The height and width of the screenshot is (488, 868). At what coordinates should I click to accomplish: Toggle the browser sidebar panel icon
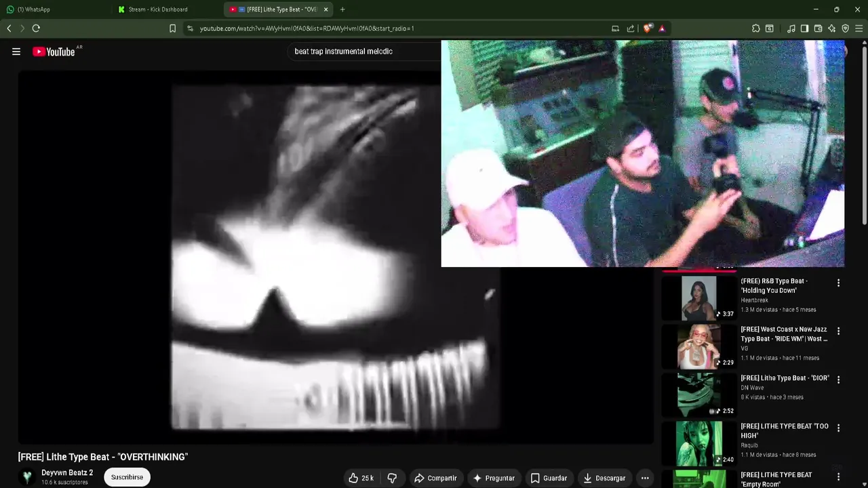click(804, 28)
